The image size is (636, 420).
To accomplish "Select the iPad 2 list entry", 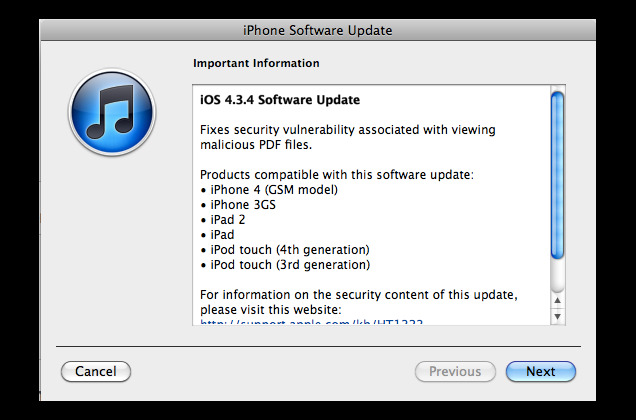I will click(223, 220).
